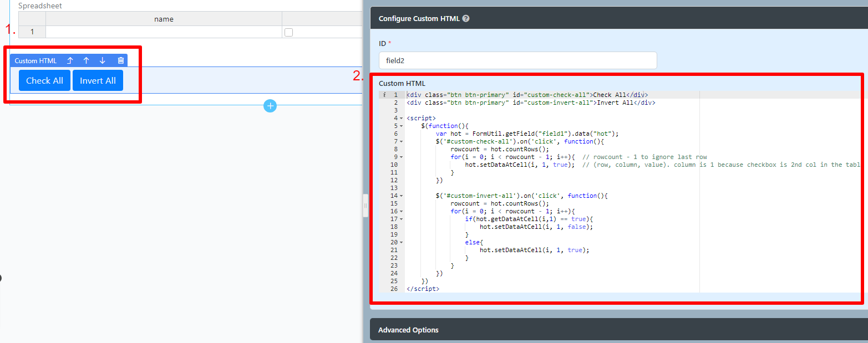Expand the Advanced Options section
Viewport: 868px width, 343px height.
click(x=618, y=330)
